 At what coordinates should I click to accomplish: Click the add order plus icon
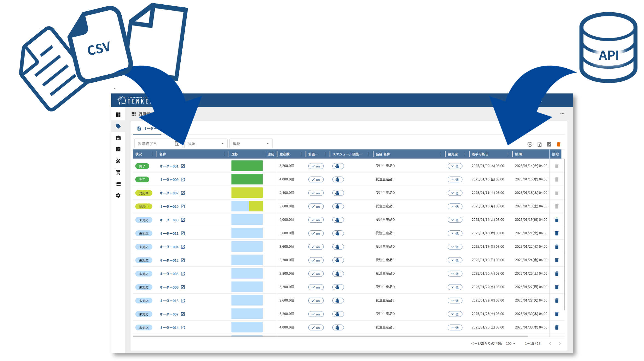[x=530, y=144]
